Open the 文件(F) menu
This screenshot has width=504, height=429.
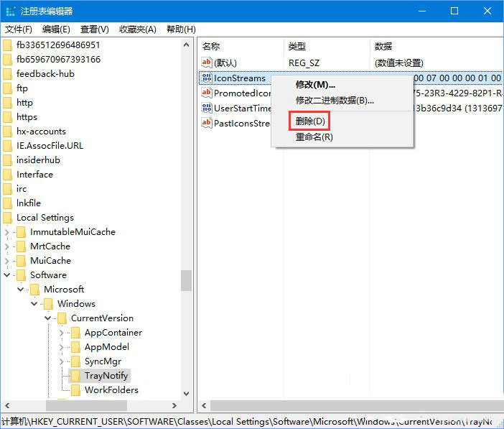[19, 29]
